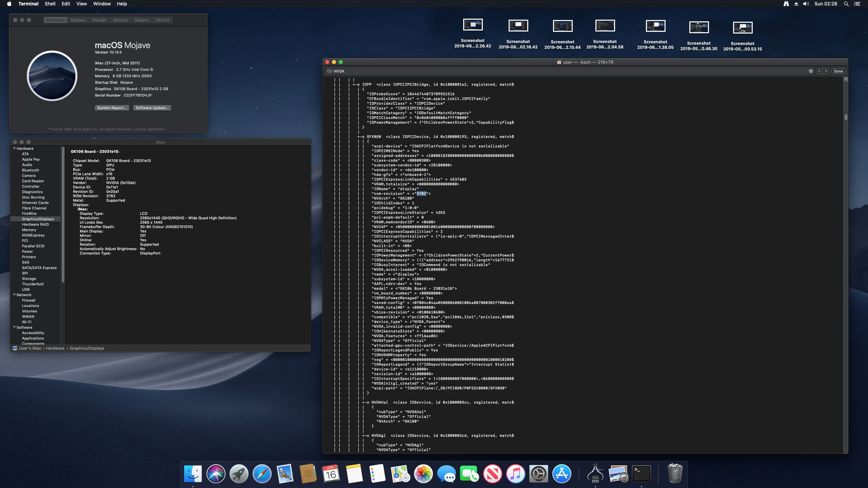This screenshot has height=488, width=868.
Task: Switch to Storage tab in About This Mac
Action: coord(99,20)
